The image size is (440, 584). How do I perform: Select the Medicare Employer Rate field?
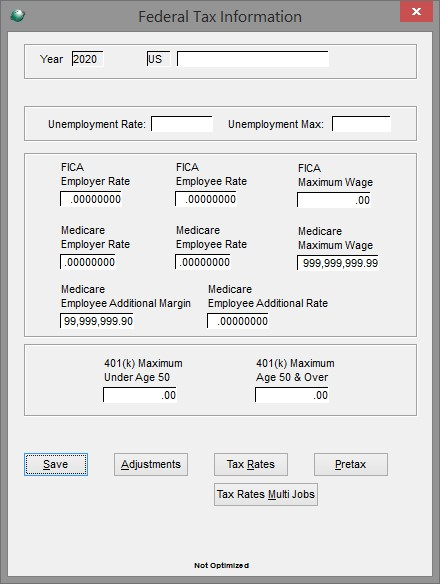(x=88, y=262)
